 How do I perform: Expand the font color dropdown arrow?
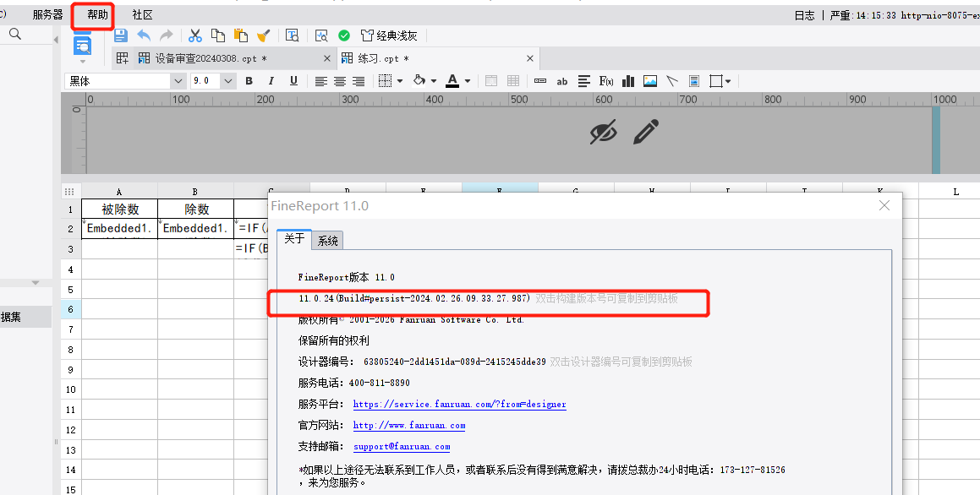tap(468, 81)
